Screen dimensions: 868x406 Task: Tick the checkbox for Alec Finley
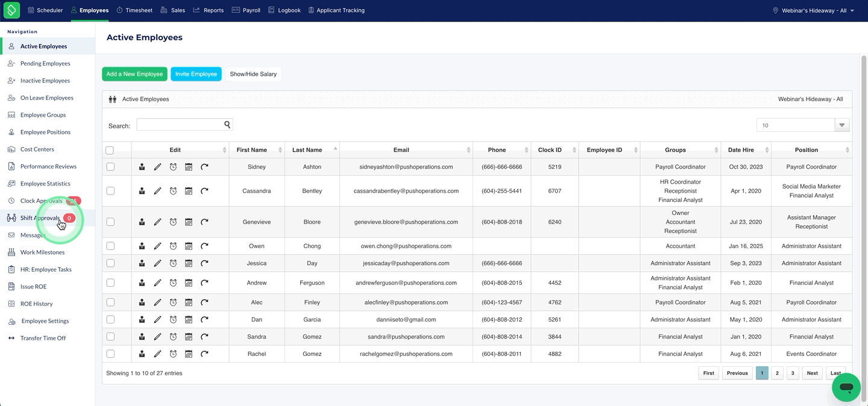point(110,302)
